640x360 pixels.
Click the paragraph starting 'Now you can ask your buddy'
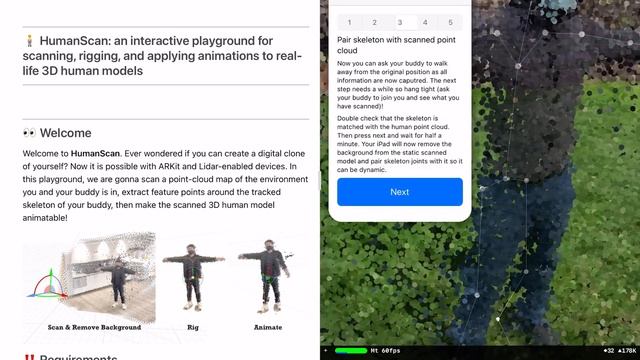tap(398, 85)
